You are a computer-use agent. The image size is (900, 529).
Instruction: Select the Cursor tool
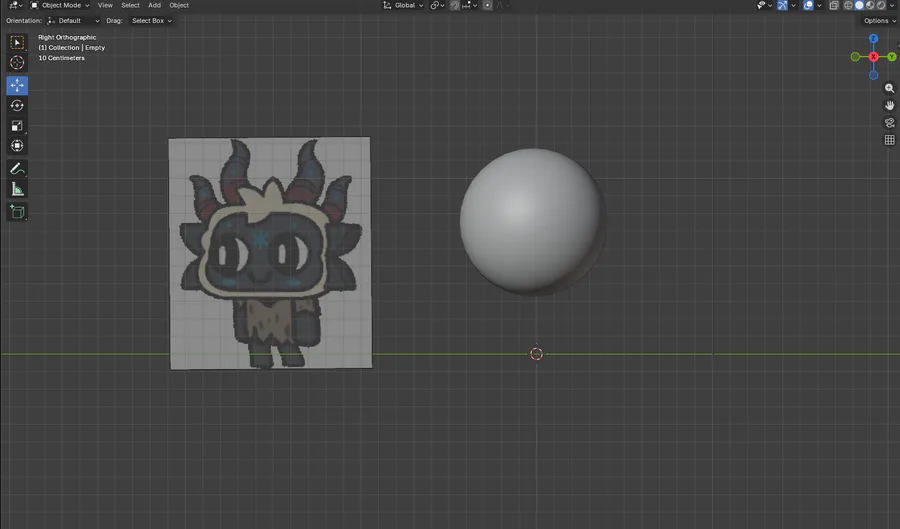(17, 63)
